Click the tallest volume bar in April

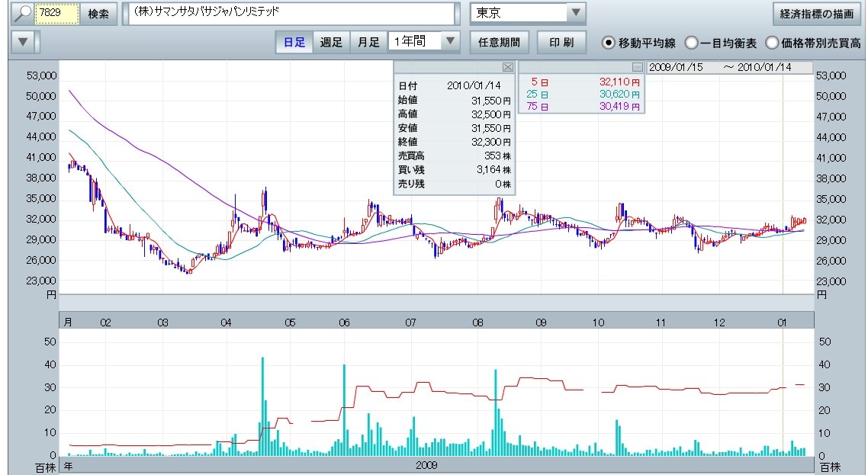tap(262, 404)
